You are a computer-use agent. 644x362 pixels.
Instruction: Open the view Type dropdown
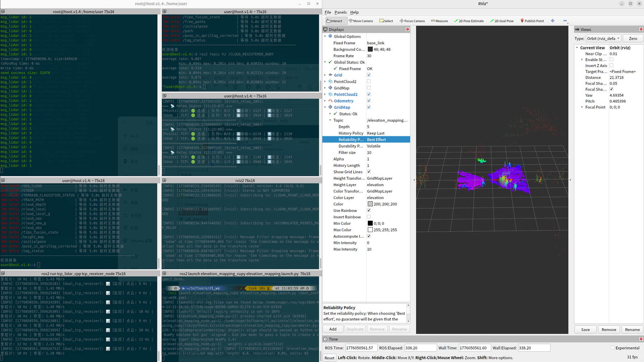tap(603, 39)
